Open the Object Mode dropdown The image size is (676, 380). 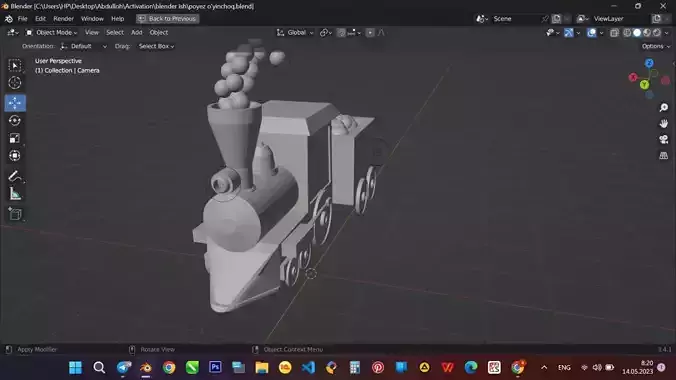tap(51, 32)
